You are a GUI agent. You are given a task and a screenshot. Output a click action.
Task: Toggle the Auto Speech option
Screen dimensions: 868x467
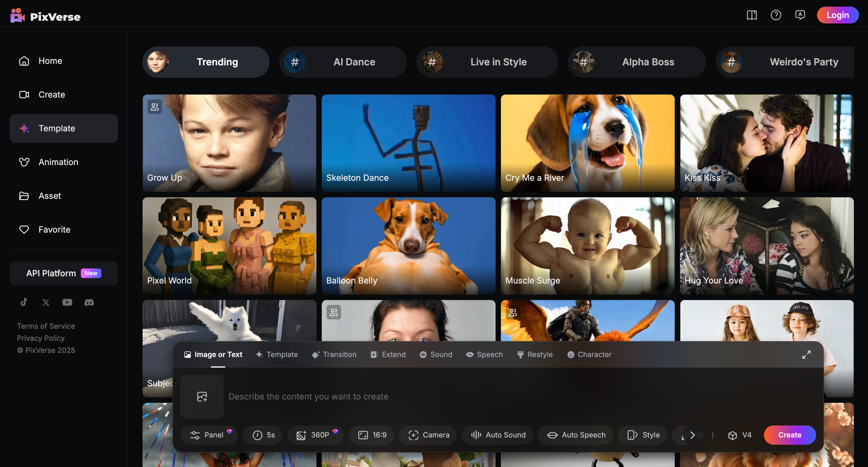pos(575,435)
